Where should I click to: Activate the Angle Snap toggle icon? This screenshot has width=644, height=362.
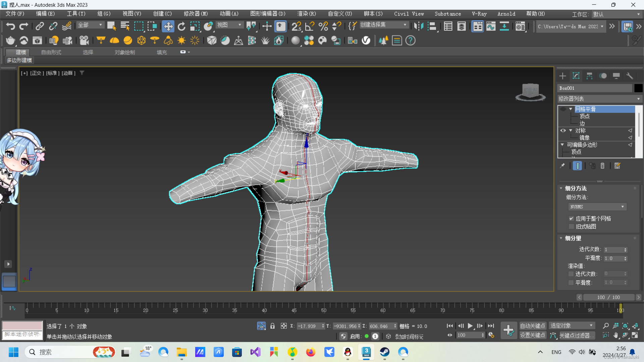coord(310,26)
